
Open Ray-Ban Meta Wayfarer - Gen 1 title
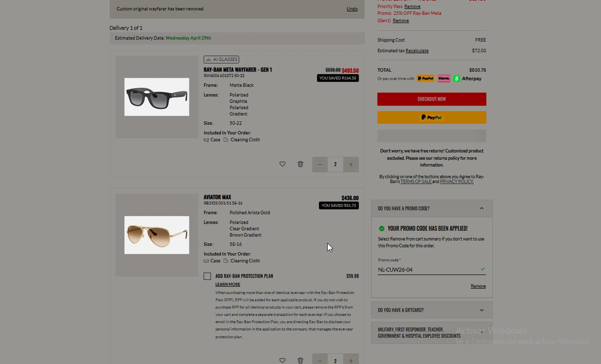point(238,70)
